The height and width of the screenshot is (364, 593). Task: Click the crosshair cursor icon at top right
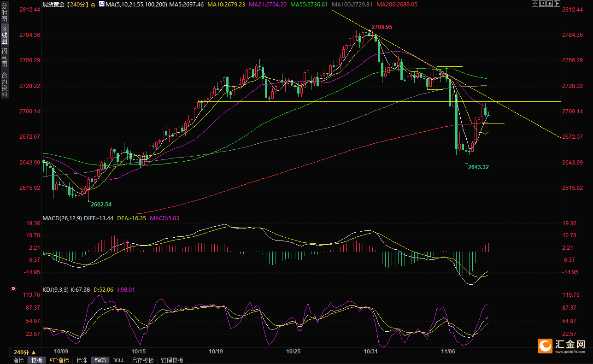(x=535, y=4)
